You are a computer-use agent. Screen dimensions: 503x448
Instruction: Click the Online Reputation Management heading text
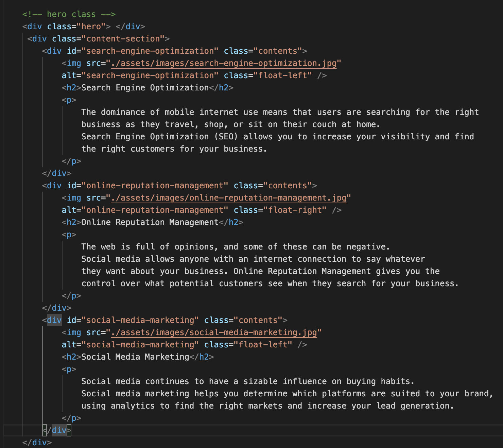tap(150, 222)
